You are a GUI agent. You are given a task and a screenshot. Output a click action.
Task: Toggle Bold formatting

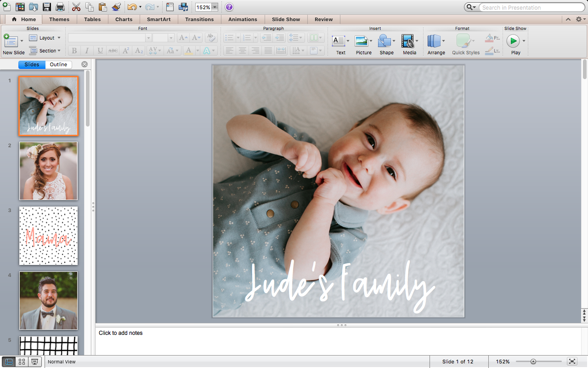click(74, 51)
